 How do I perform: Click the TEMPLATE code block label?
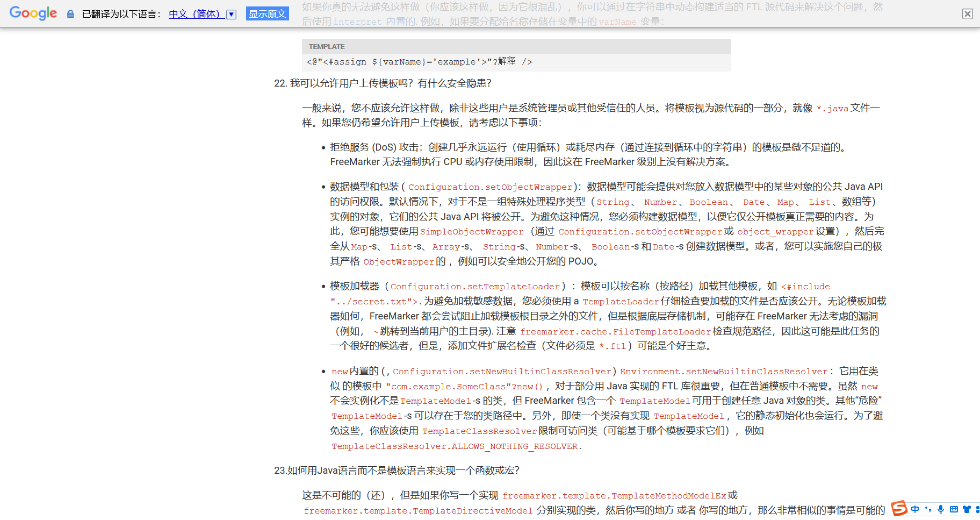point(327,47)
